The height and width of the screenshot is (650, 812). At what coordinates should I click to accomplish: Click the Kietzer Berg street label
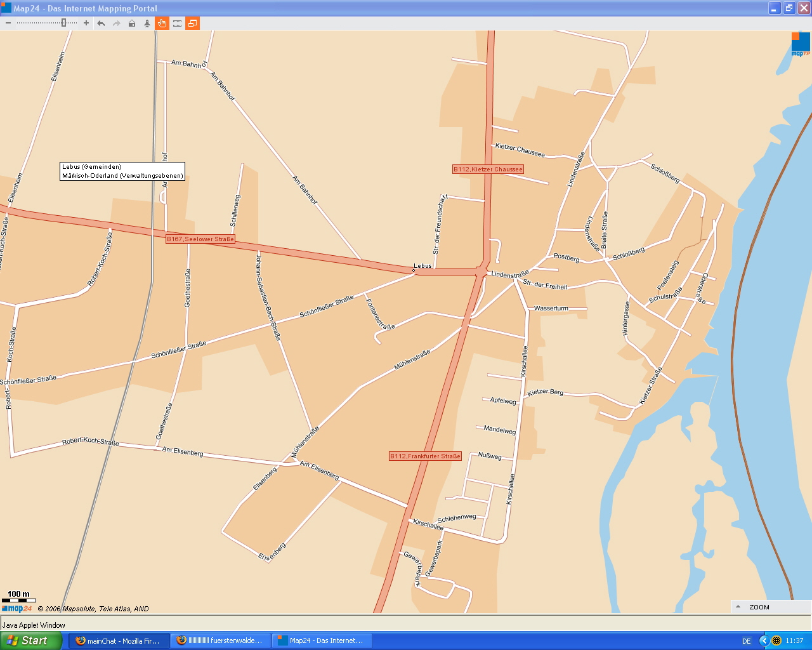tap(546, 392)
